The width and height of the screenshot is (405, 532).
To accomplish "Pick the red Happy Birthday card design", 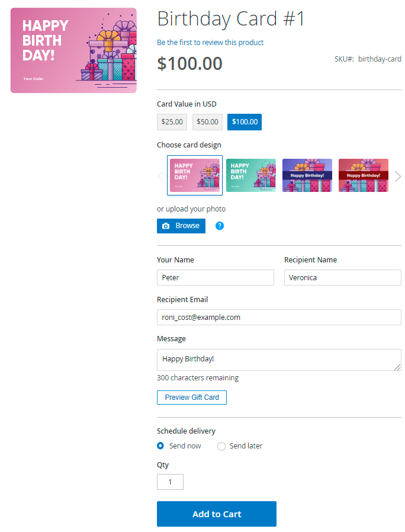I will tap(364, 175).
